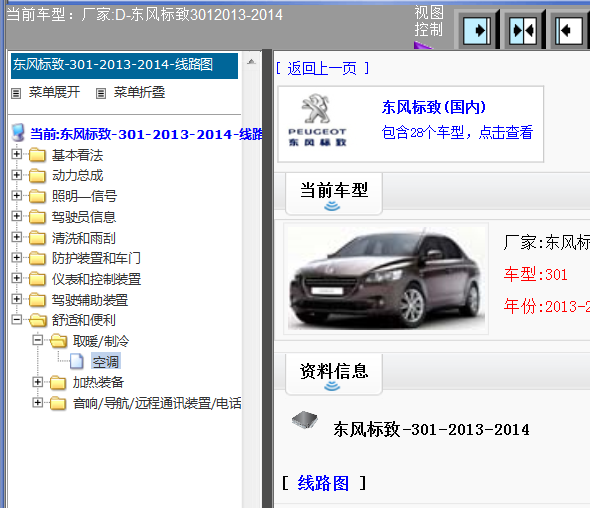This screenshot has width=590, height=508.
Task: Click the gray device icon beside 东风标致-301-2013-2014
Action: pos(305,420)
